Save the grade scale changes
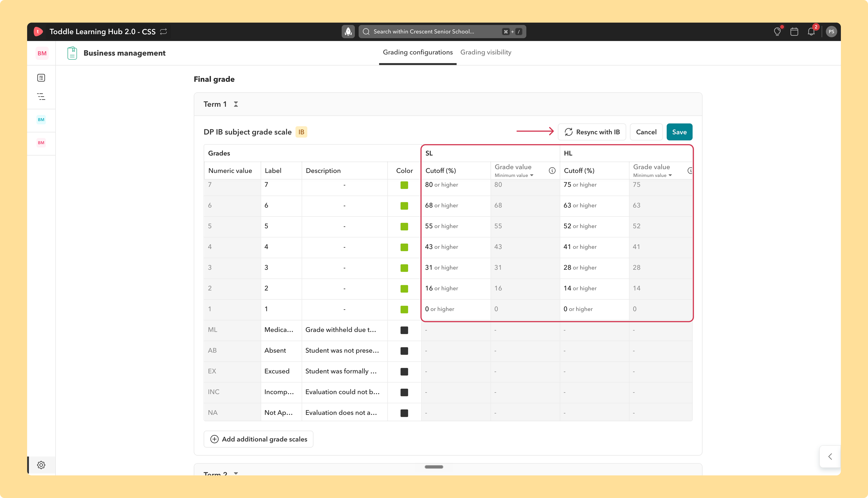 pos(679,132)
